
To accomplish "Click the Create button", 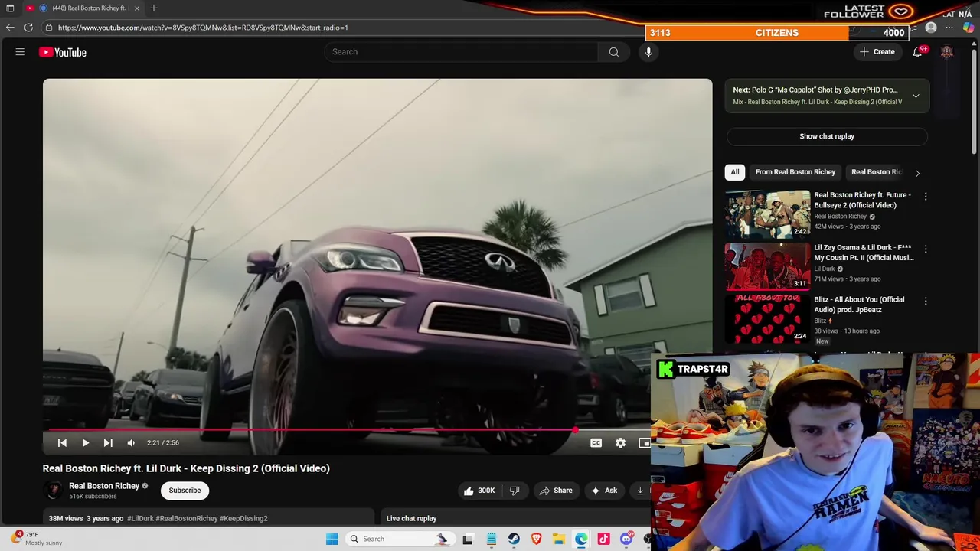I will (x=877, y=52).
